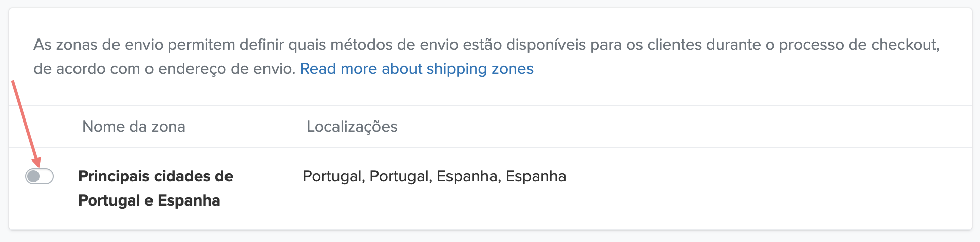Open Read more about shipping zones link

417,69
